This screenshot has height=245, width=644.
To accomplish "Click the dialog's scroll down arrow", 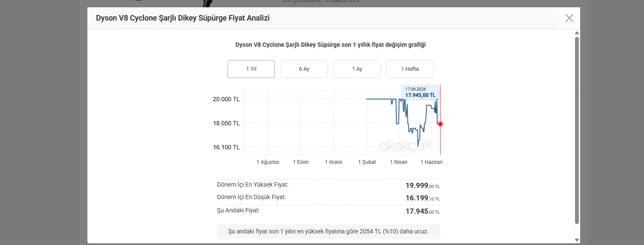I will [577, 240].
